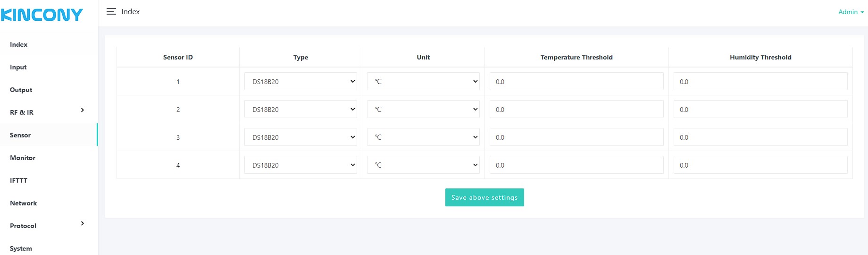This screenshot has height=255, width=868.
Task: Open the Monitor section
Action: pos(23,158)
